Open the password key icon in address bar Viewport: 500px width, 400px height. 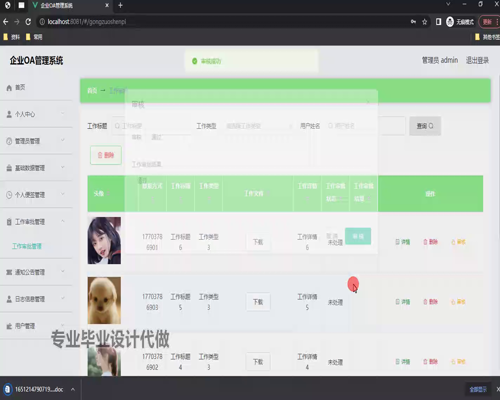[413, 22]
